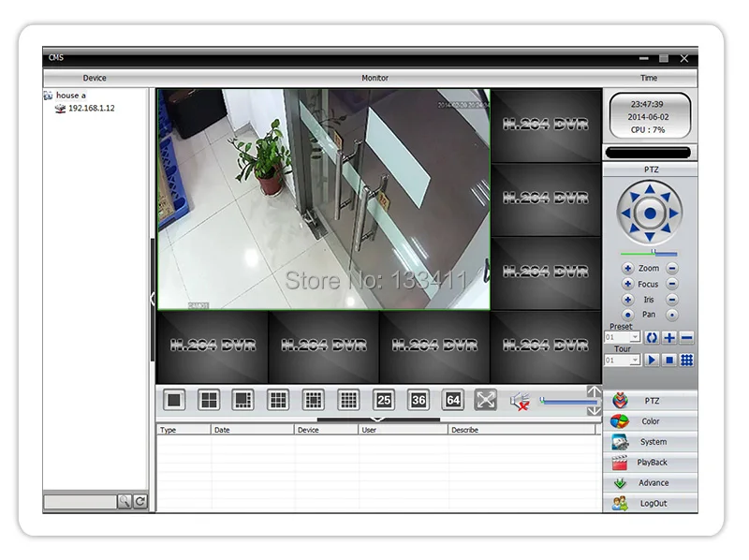Click LogOut button
749x560 pixels.
tap(650, 504)
